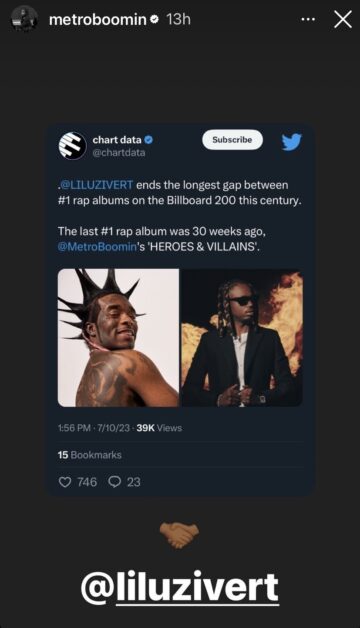Click the Subscribe button

pyautogui.click(x=232, y=140)
